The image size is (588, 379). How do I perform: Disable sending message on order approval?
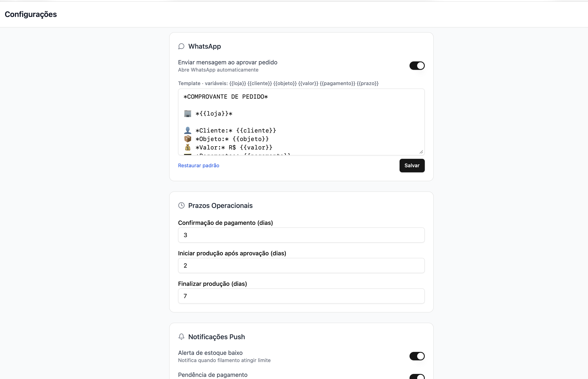(417, 66)
